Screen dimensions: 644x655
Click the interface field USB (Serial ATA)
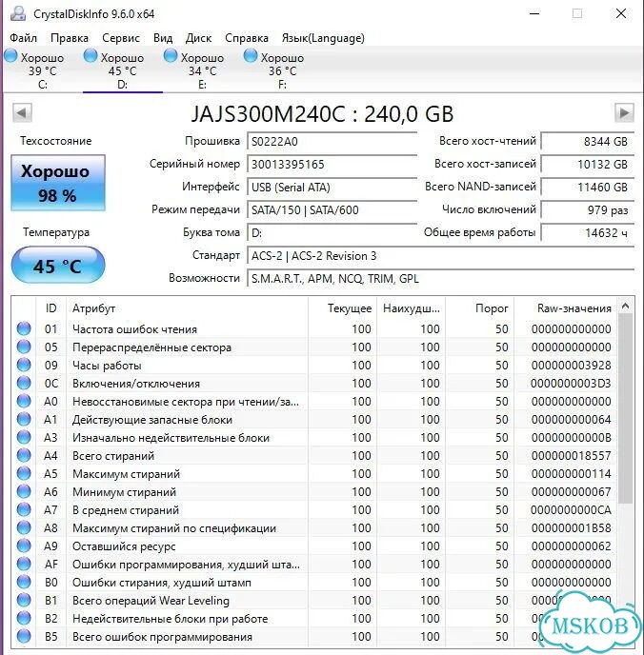click(x=332, y=188)
